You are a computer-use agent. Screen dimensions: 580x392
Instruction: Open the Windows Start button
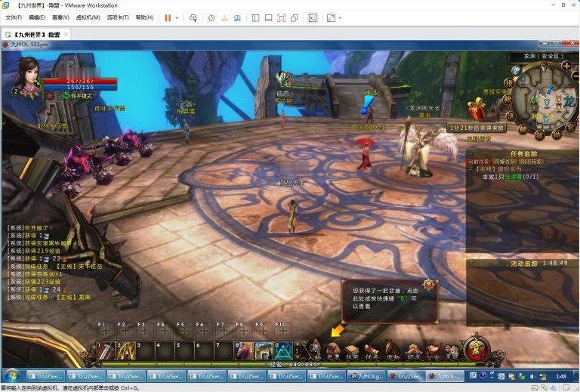[x=12, y=376]
